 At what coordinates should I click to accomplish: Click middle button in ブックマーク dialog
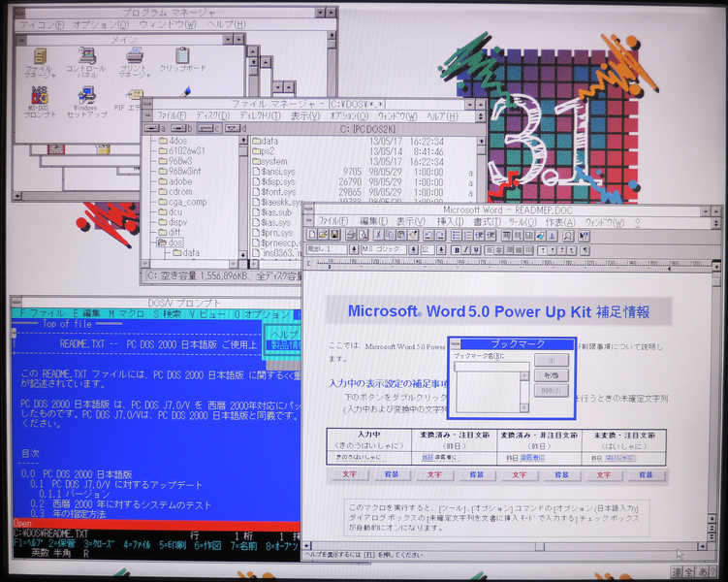pos(552,374)
